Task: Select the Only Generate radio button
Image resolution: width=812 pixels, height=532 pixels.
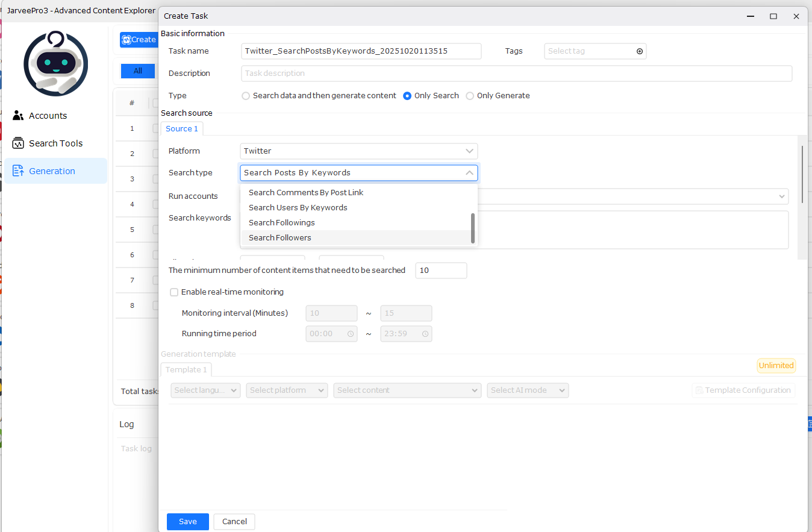Action: pyautogui.click(x=470, y=96)
